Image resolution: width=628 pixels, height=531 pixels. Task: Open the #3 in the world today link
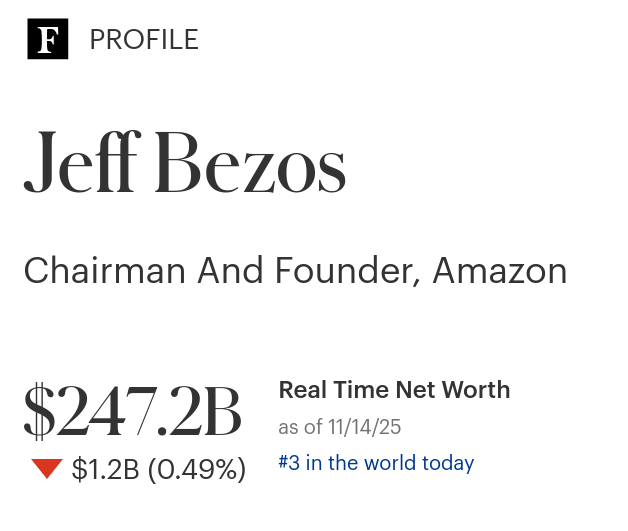[376, 463]
